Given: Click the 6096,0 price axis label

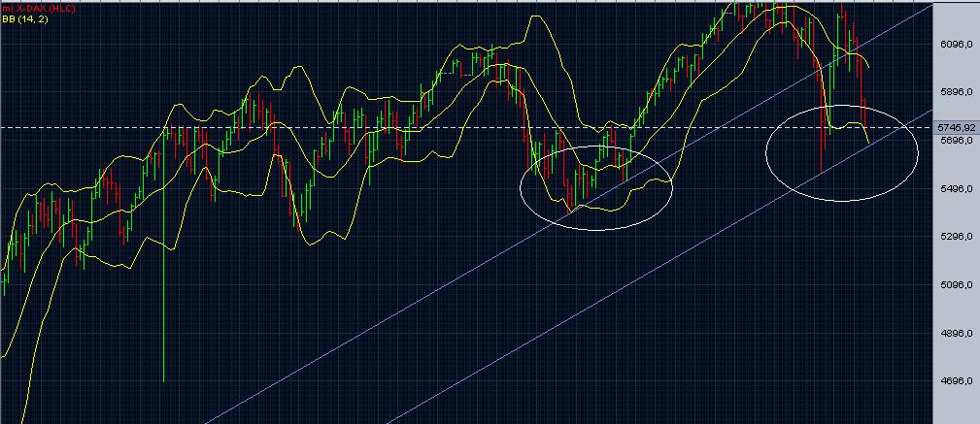Looking at the screenshot, I should [957, 44].
